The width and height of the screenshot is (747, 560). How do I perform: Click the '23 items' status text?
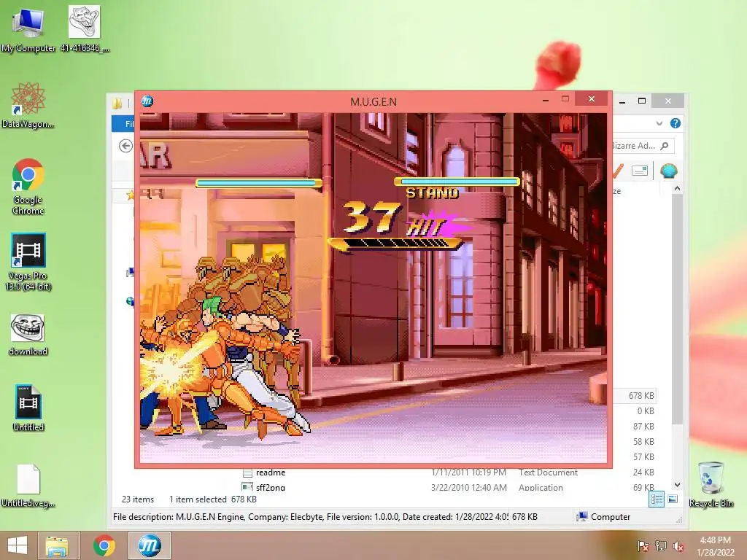click(138, 499)
